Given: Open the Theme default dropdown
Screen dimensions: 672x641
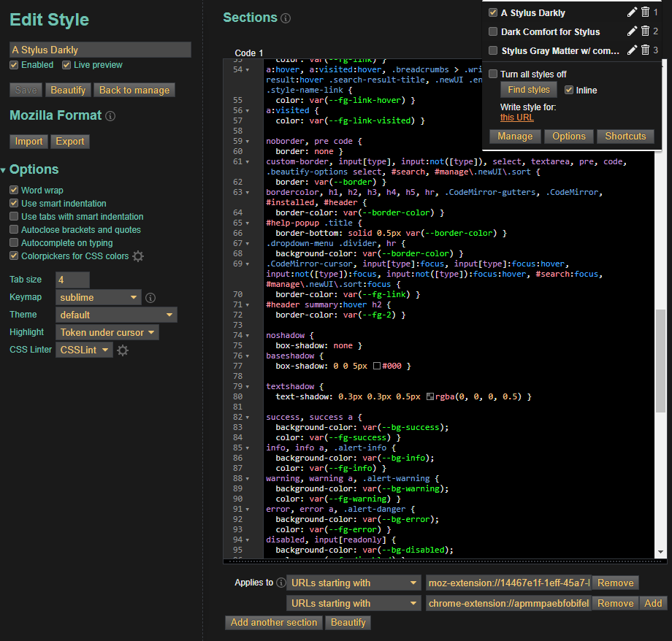Looking at the screenshot, I should (x=116, y=315).
